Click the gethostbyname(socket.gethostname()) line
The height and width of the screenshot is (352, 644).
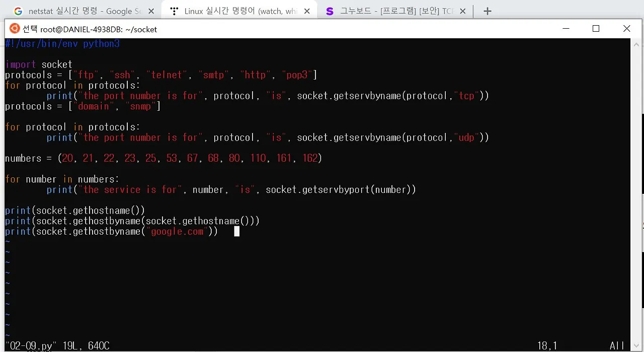coord(132,221)
